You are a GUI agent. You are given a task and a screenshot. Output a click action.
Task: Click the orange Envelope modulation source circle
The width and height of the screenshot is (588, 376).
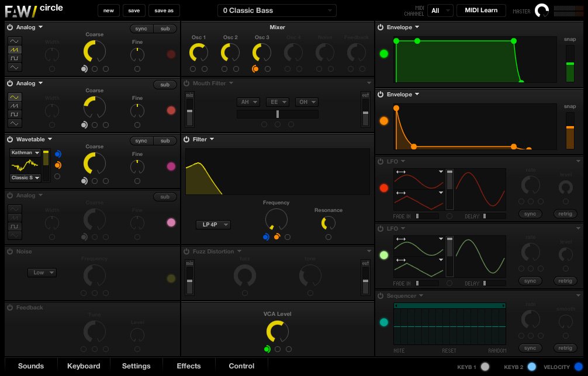[x=384, y=121]
